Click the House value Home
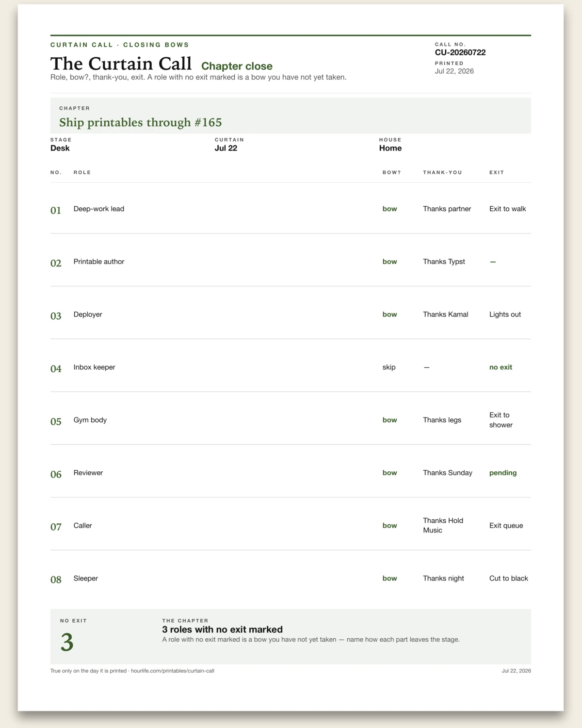 click(390, 148)
